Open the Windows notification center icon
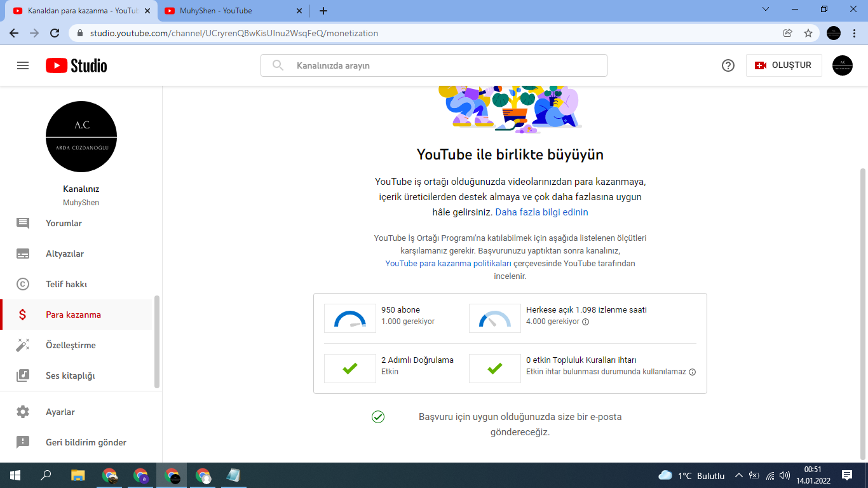The image size is (868, 488). click(x=847, y=475)
